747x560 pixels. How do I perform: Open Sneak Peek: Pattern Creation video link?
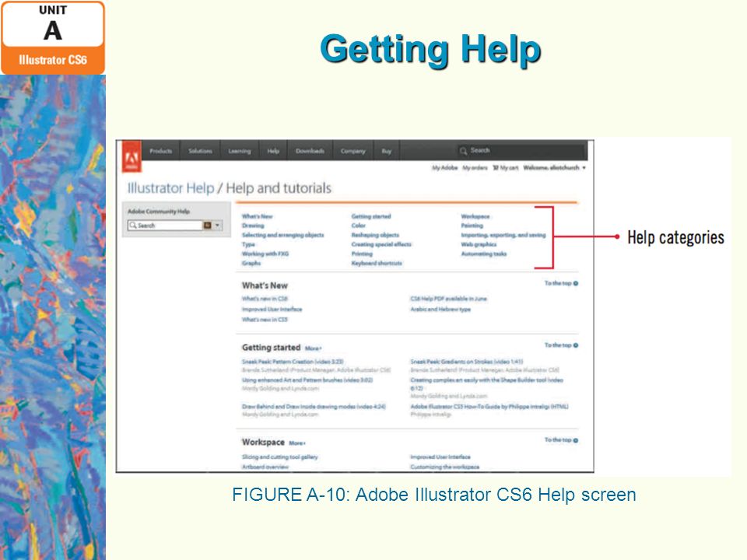[293, 362]
